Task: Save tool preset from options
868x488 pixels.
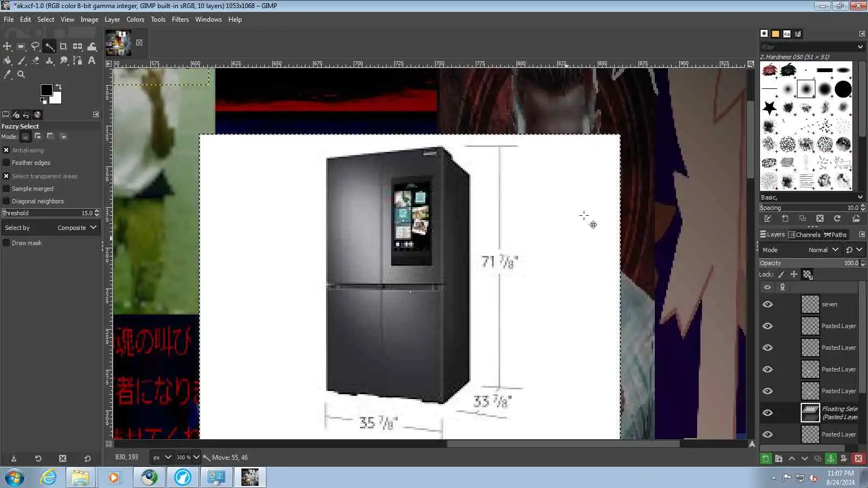Action: (x=14, y=459)
